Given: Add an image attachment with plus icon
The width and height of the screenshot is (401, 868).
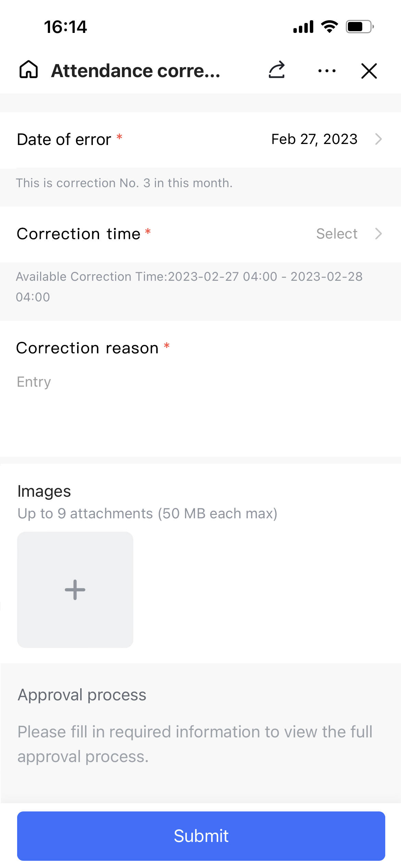Looking at the screenshot, I should coord(75,590).
